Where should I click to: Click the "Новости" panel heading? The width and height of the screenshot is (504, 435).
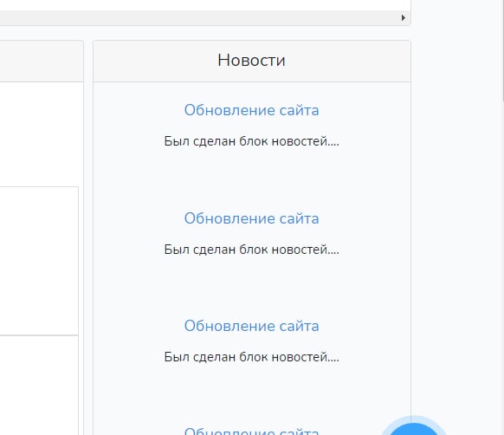(x=251, y=60)
